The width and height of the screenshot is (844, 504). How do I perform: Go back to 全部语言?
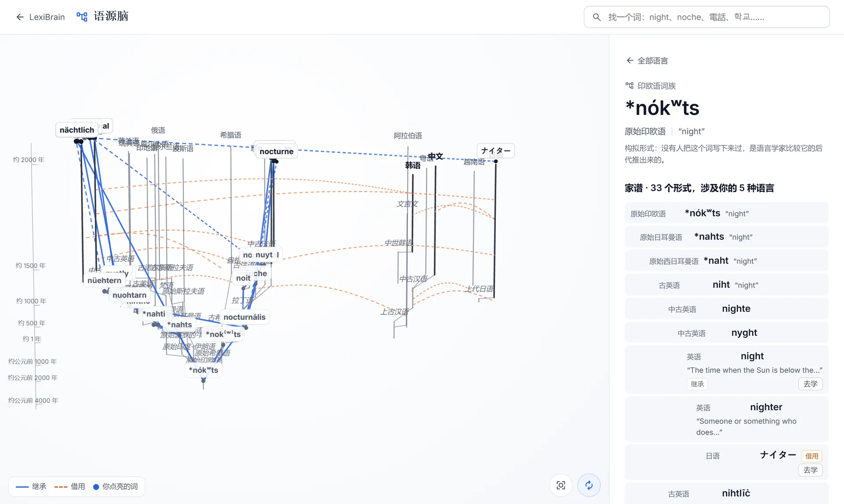647,61
